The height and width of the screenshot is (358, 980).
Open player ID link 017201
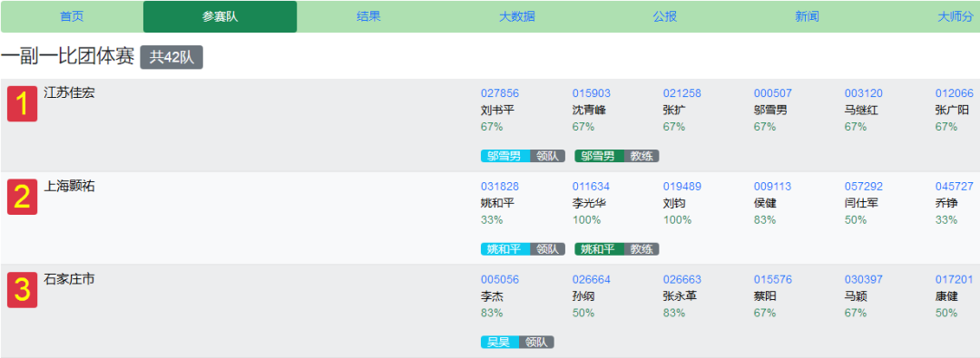(955, 280)
